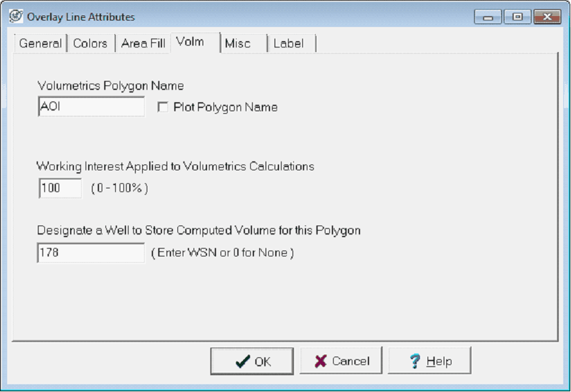
Task: Open the Colors tab
Action: point(90,44)
